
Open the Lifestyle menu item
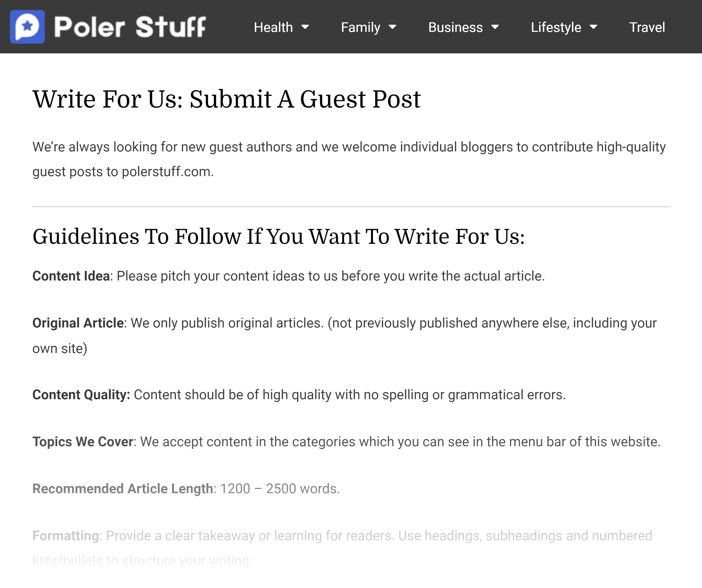click(556, 27)
